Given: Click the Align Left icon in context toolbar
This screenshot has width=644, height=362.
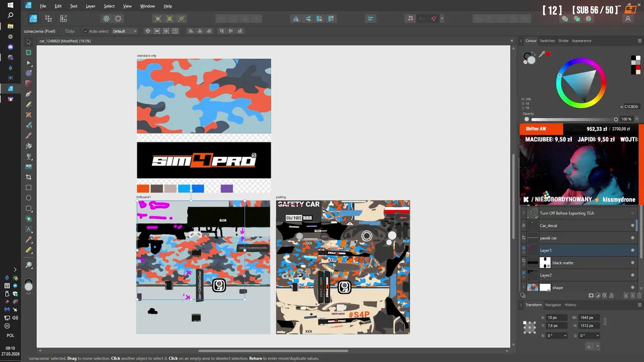Looking at the screenshot, I should (x=190, y=31).
